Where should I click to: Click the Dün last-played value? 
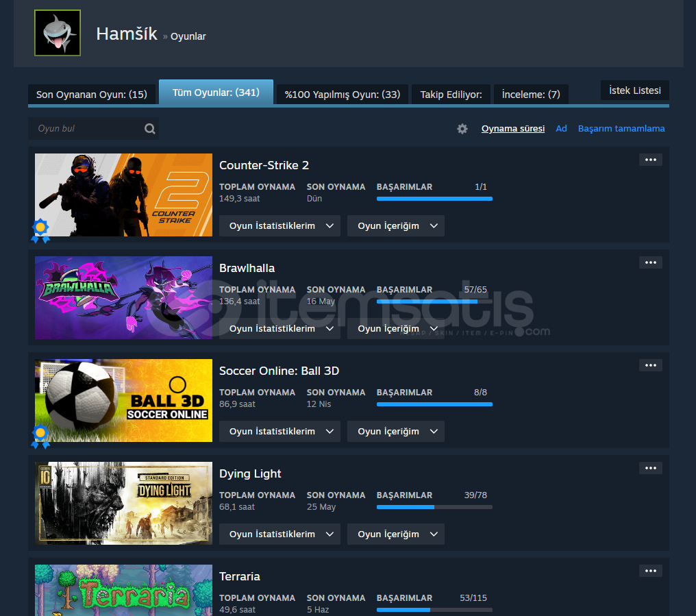[x=314, y=199]
